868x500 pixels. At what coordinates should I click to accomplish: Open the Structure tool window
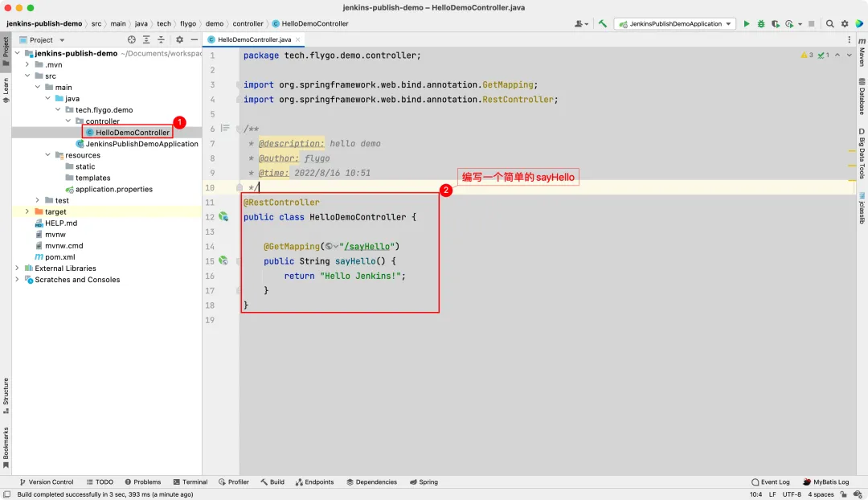click(6, 395)
